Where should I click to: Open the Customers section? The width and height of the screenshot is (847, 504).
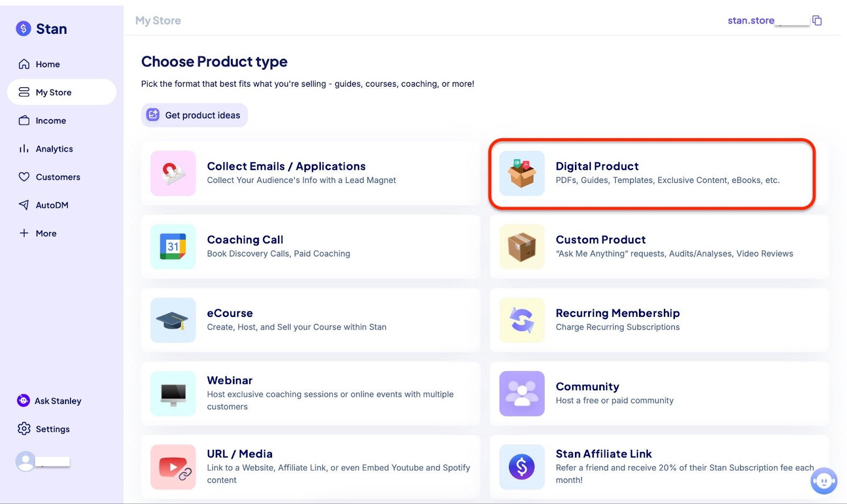tap(61, 177)
